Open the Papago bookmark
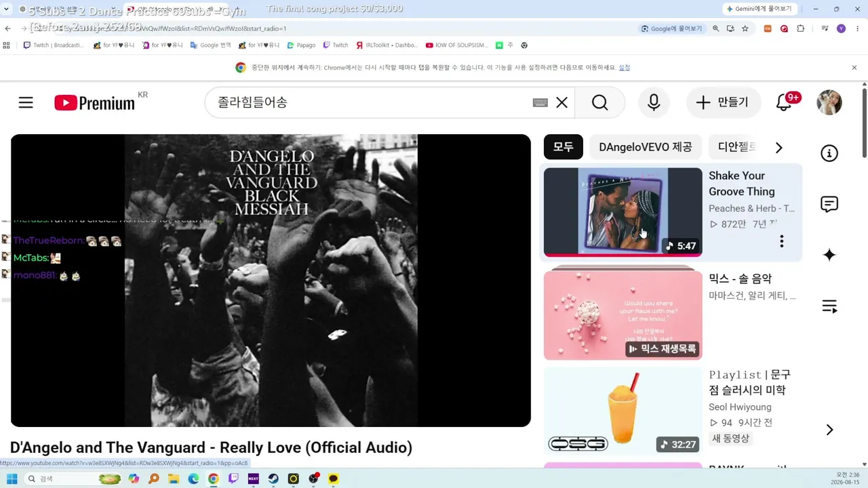 301,45
